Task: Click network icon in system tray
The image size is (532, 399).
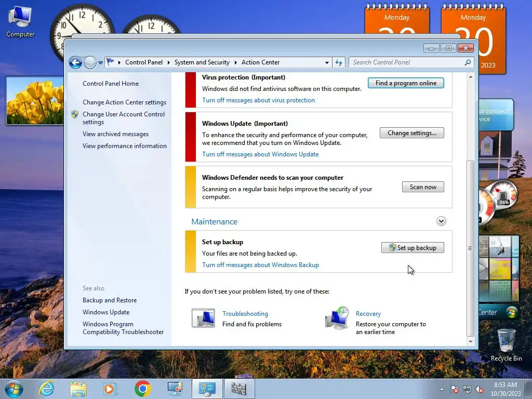Action: 467,389
